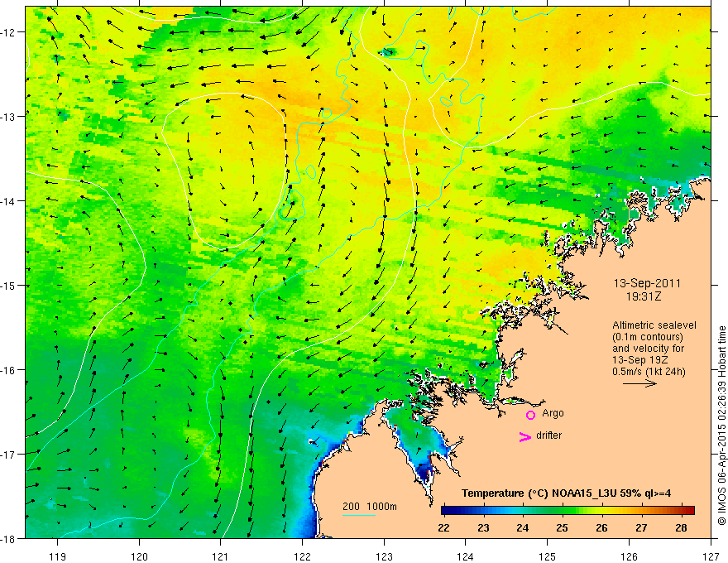Click longitude axis label '122'
The width and height of the screenshot is (728, 563).
coord(303,556)
